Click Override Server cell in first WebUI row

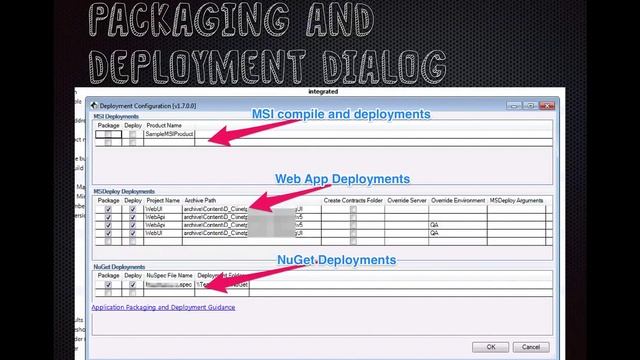pos(407,209)
